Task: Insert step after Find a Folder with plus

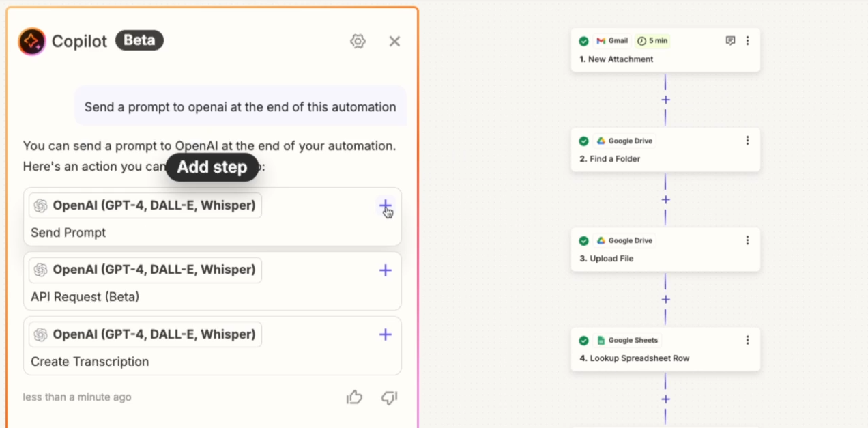Action: (665, 199)
